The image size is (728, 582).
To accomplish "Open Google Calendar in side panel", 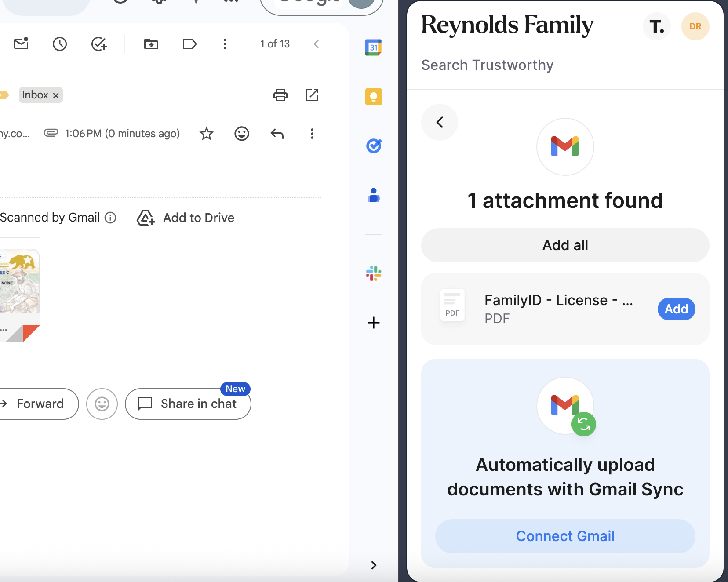I will click(x=374, y=47).
